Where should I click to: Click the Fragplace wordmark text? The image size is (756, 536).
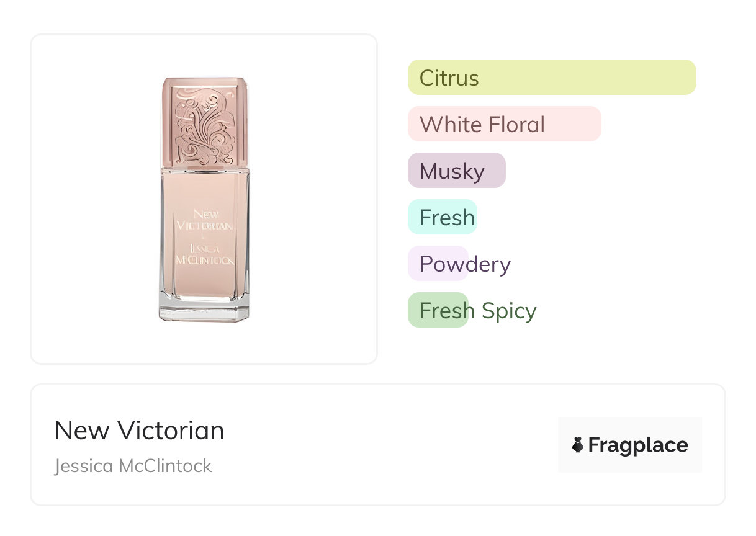(x=638, y=445)
